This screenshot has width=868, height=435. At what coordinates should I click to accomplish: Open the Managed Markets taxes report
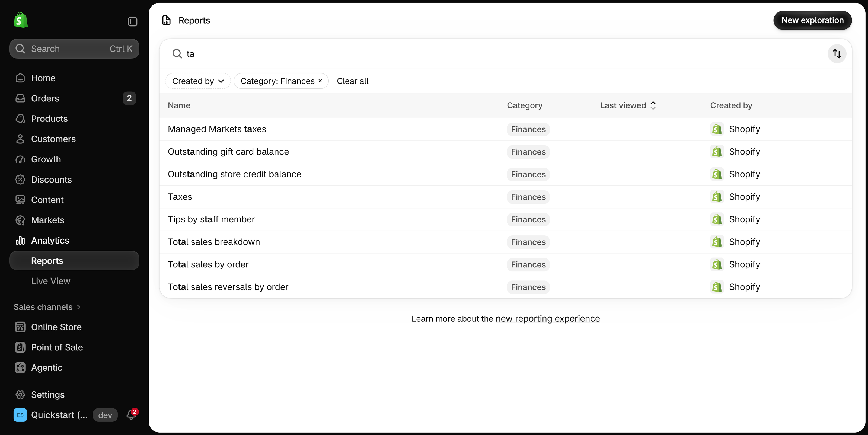(x=505, y=129)
